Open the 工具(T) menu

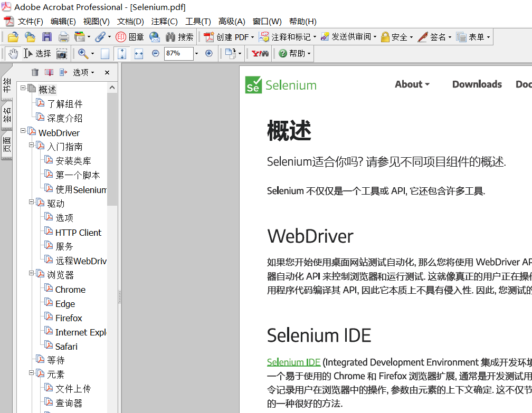(x=198, y=21)
